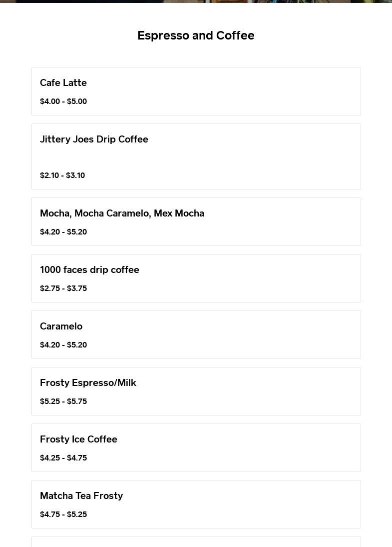Click the partially visible card below Matcha
This screenshot has width=392, height=547.
[x=196, y=542]
